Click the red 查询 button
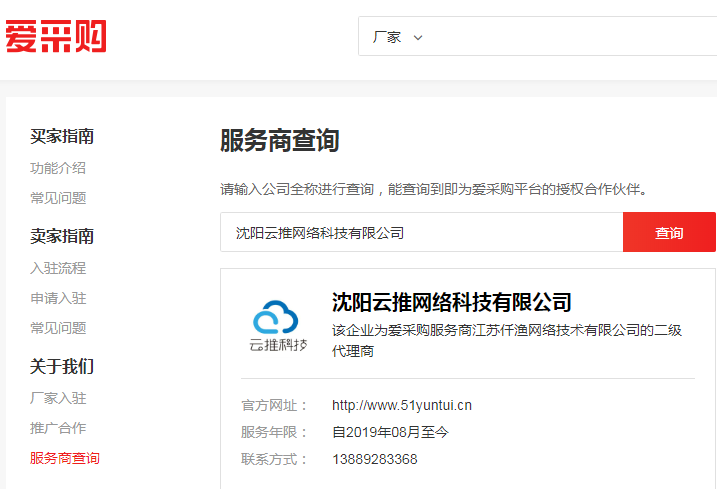 pos(669,232)
